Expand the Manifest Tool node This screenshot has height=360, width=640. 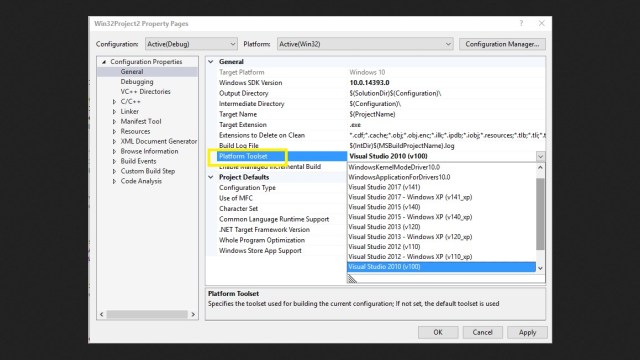114,122
